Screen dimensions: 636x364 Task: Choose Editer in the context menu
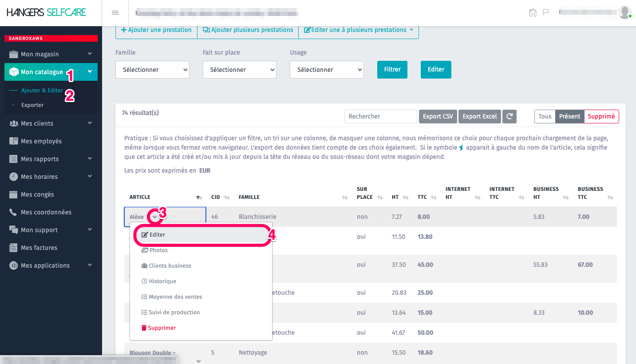coord(157,235)
